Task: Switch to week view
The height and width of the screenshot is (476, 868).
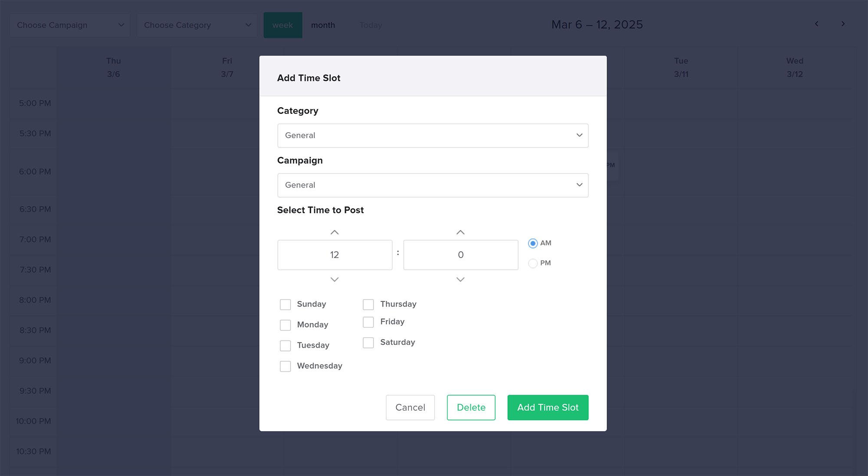Action: click(x=283, y=25)
